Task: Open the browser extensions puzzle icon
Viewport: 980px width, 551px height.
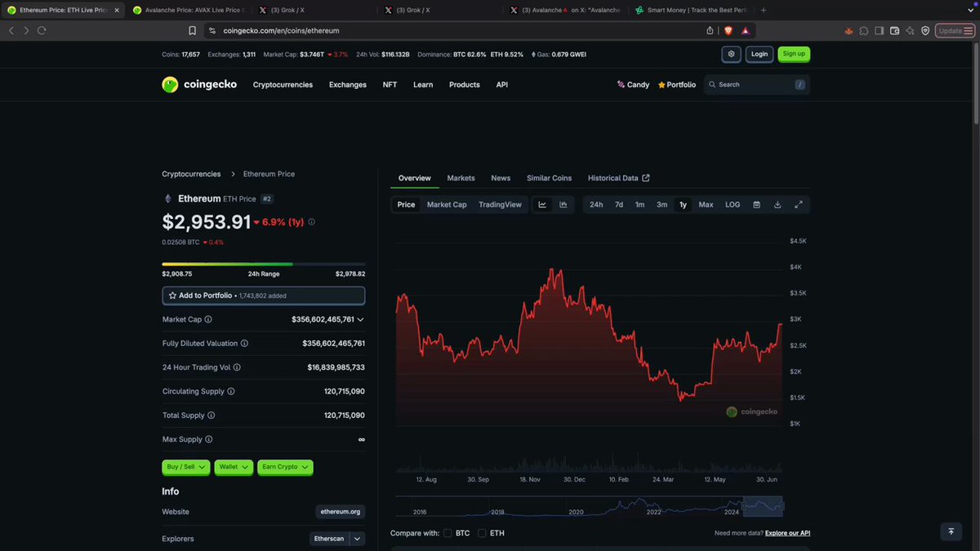Action: [864, 30]
